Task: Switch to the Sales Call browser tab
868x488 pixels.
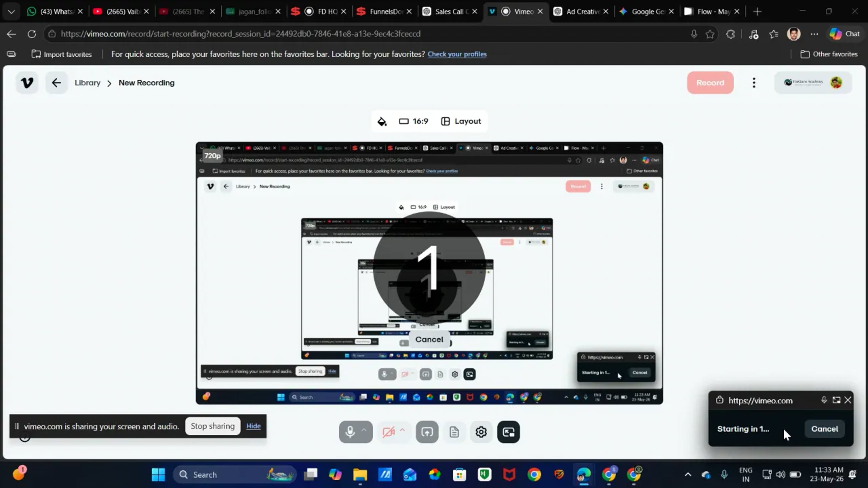Action: tap(450, 12)
